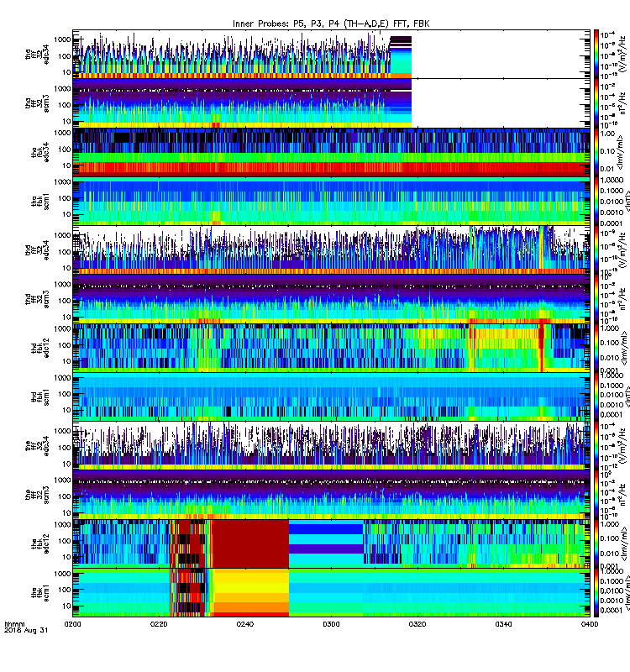Select the '0220' time axis label
Image resolution: width=630 pixels, height=672 pixels.
coord(159,623)
